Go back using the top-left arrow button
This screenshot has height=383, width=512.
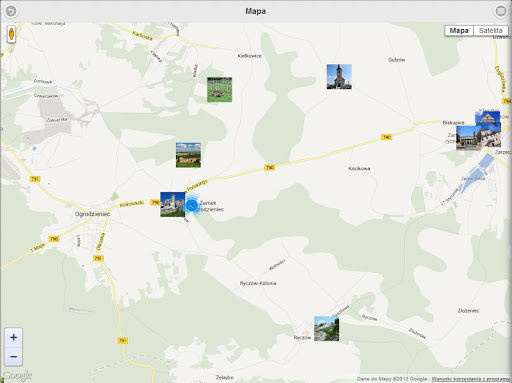tap(11, 11)
